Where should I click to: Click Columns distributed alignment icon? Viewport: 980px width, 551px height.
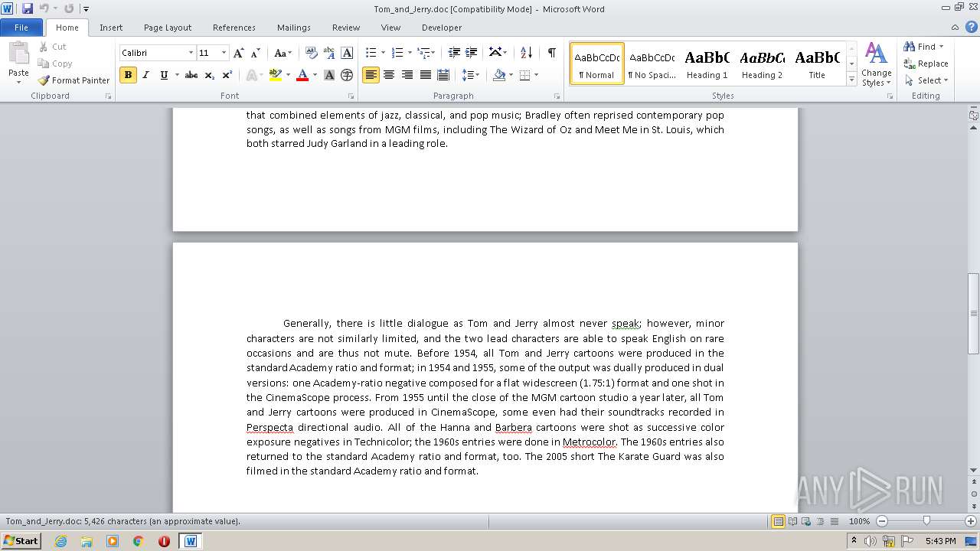point(443,75)
